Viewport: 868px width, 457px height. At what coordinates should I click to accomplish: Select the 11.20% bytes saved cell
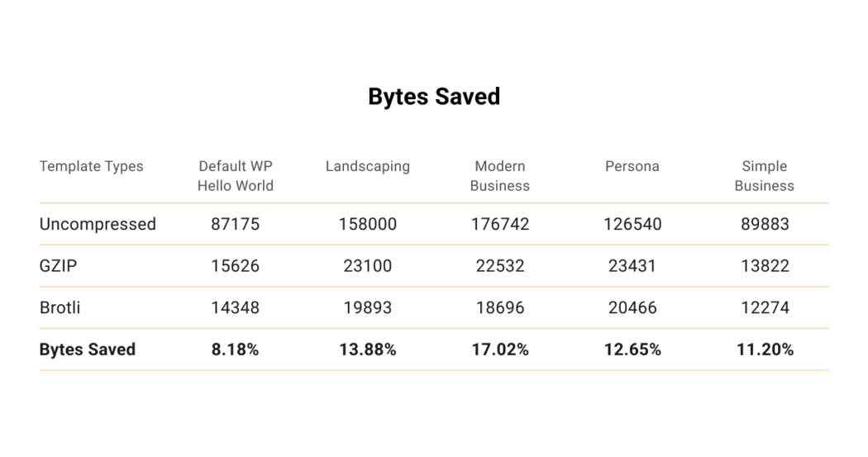tap(765, 350)
